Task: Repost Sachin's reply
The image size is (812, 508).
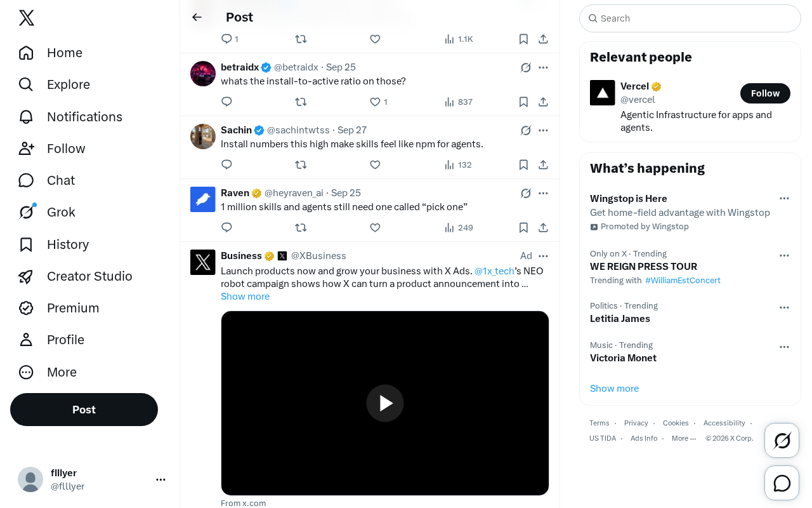Action: (301, 164)
